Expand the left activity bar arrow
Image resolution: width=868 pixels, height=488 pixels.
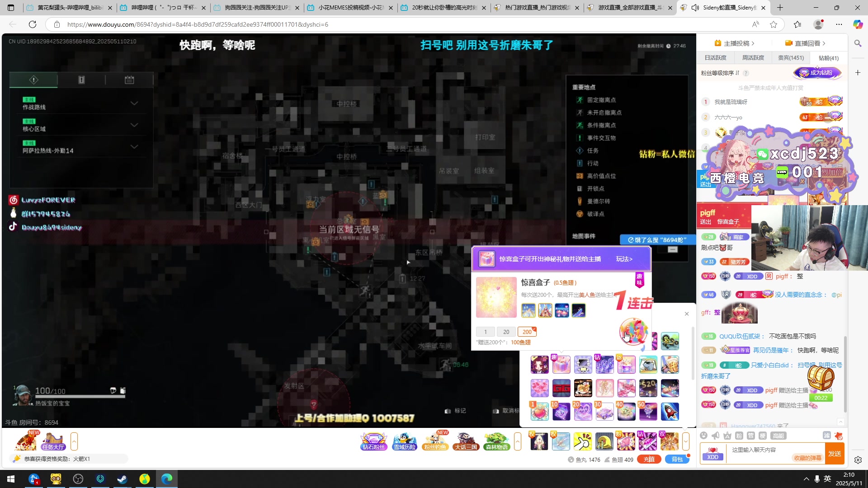tap(74, 441)
